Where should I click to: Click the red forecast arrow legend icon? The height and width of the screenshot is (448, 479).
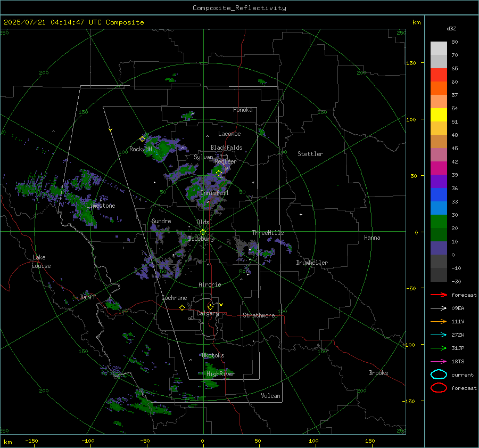coord(439,295)
